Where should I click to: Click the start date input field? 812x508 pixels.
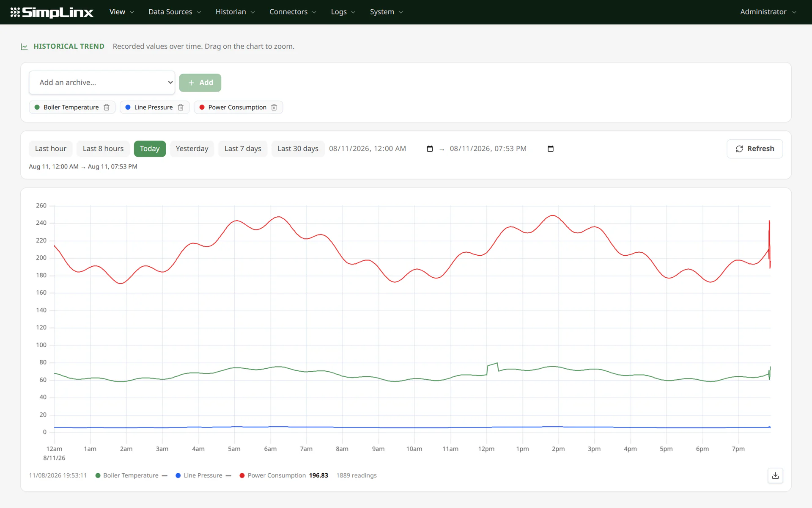tap(381, 149)
